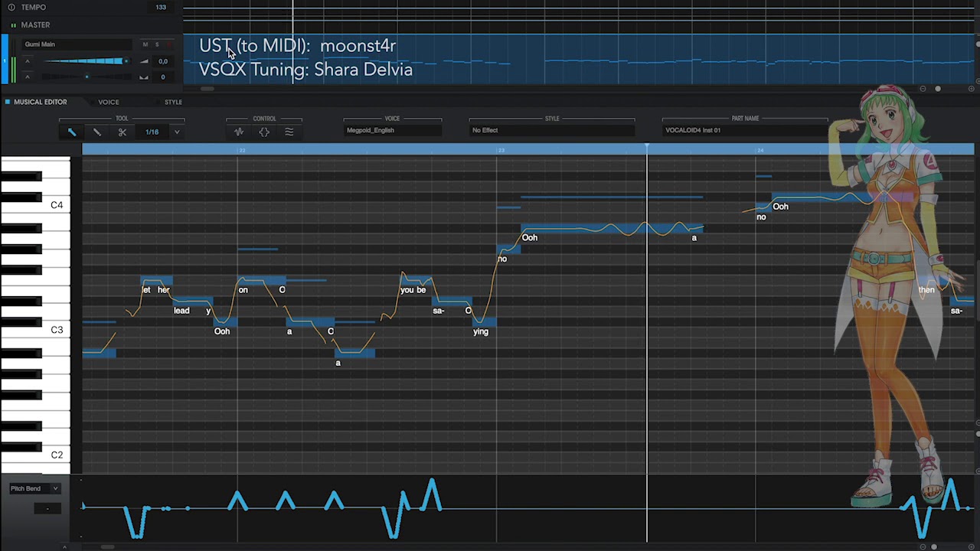The height and width of the screenshot is (551, 980).
Task: Click the Gumi Main track name field
Action: pos(77,44)
